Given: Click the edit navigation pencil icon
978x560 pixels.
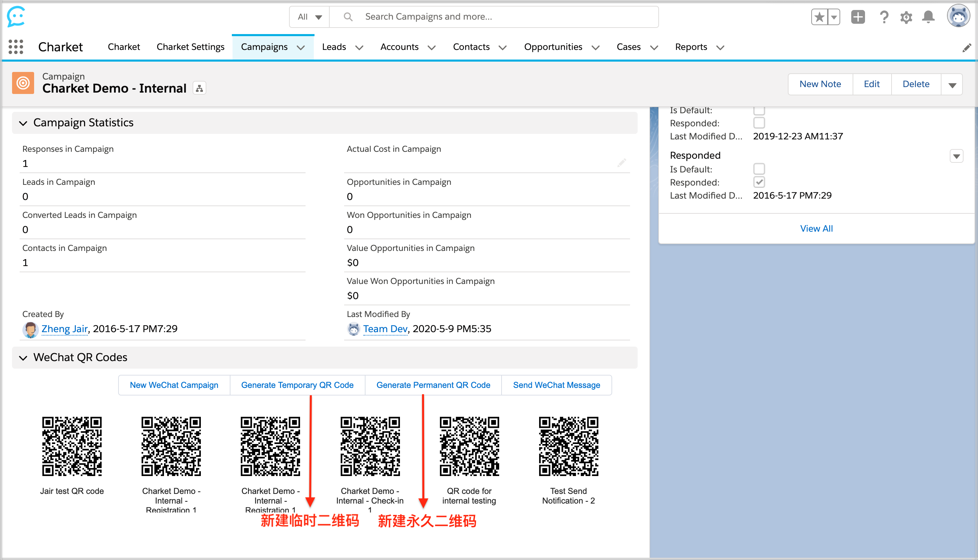Looking at the screenshot, I should pos(966,48).
